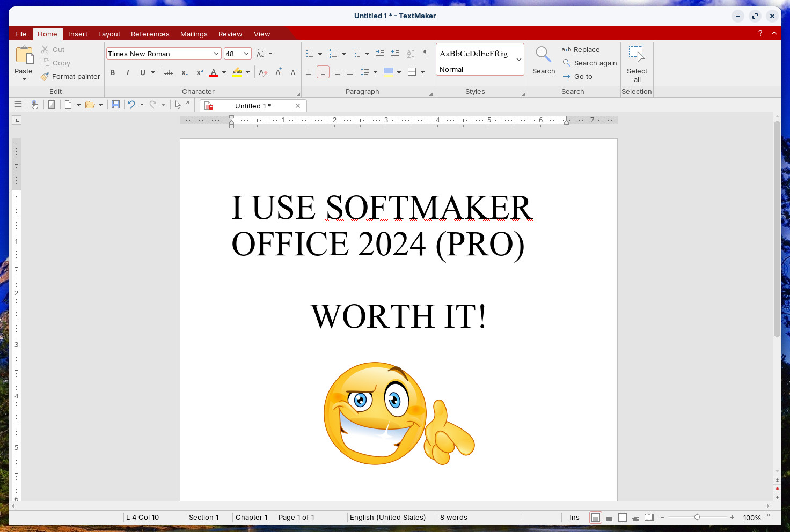Switch to the View ribbon tab

click(x=262, y=34)
